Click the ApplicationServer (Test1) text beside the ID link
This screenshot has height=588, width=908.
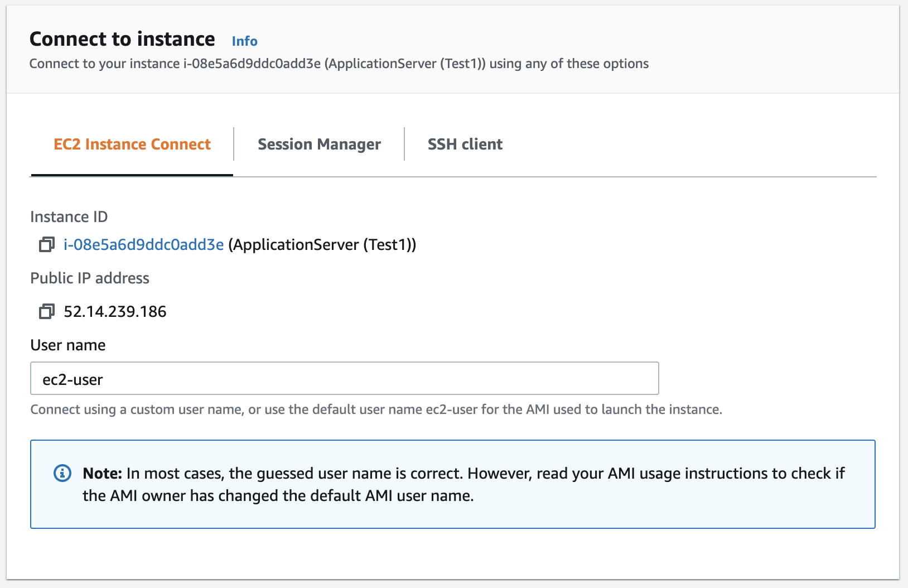[x=322, y=244]
